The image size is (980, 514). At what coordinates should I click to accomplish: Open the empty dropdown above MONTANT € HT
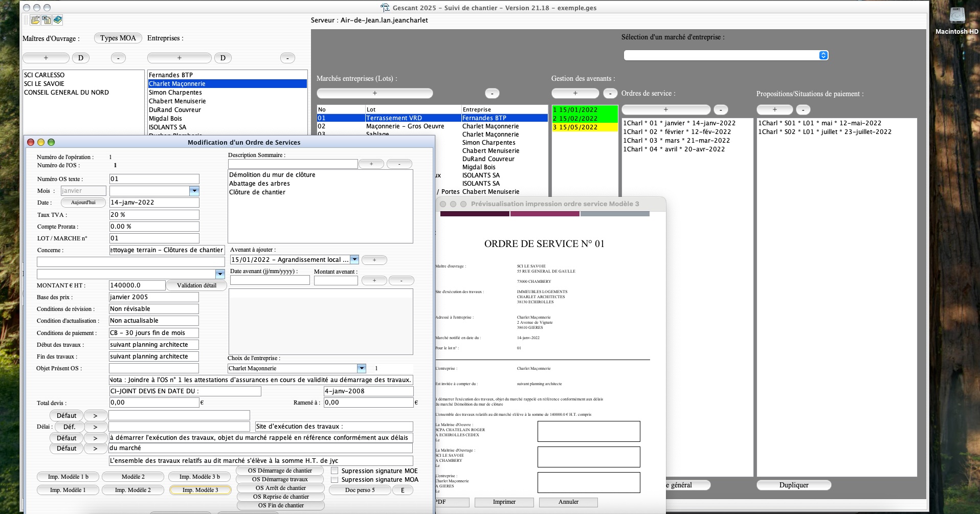(x=220, y=274)
